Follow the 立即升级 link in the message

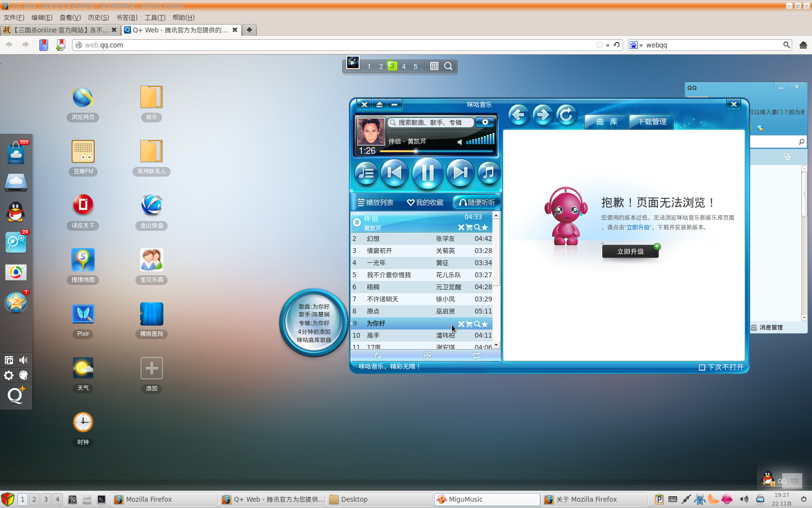[638, 227]
